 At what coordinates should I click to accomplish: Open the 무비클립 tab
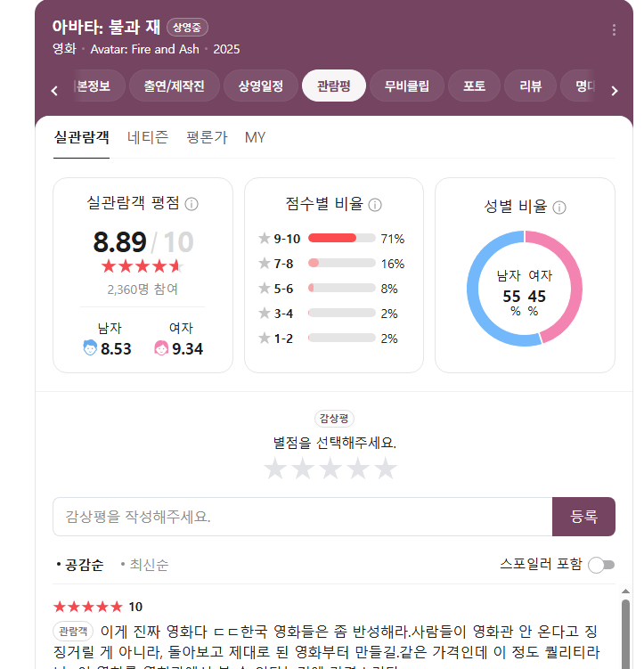coord(406,86)
